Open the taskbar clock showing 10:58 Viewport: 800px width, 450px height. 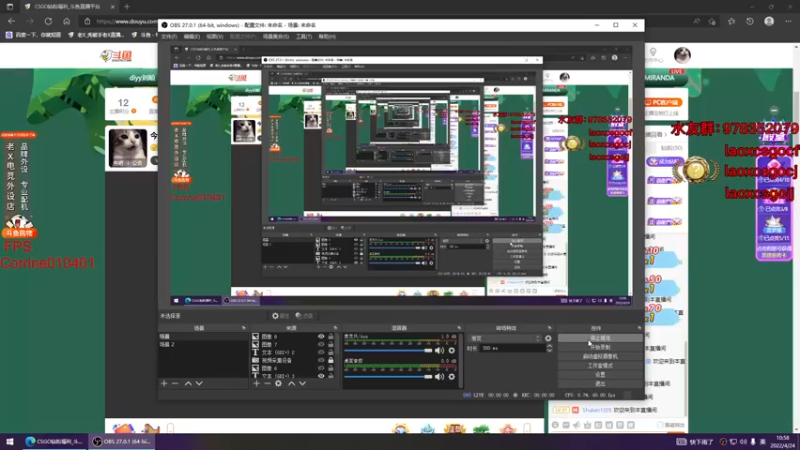783,442
